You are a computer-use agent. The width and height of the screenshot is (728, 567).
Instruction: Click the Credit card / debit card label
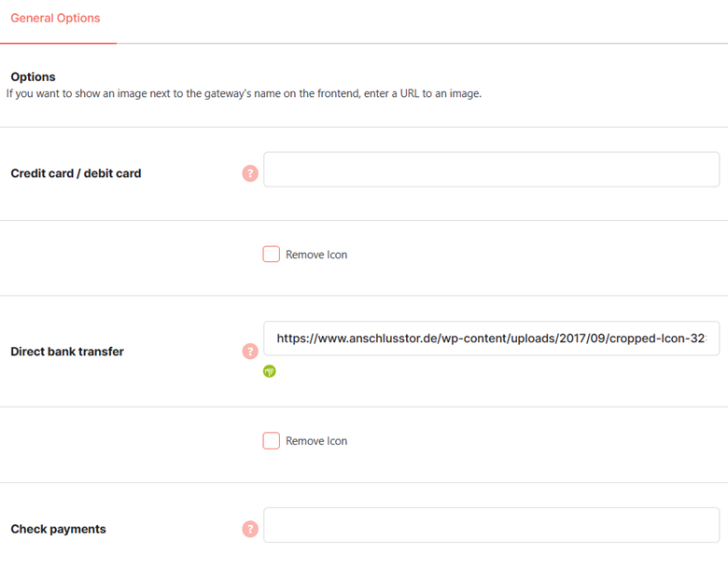76,173
